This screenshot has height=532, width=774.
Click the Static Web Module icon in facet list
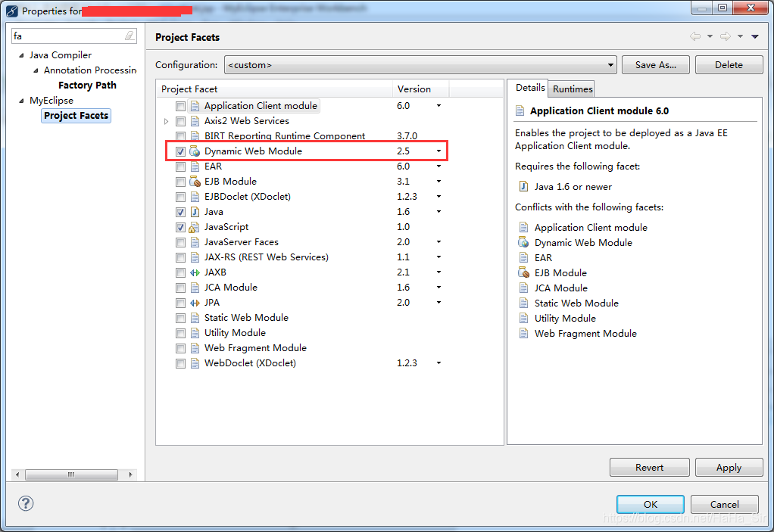tap(195, 318)
